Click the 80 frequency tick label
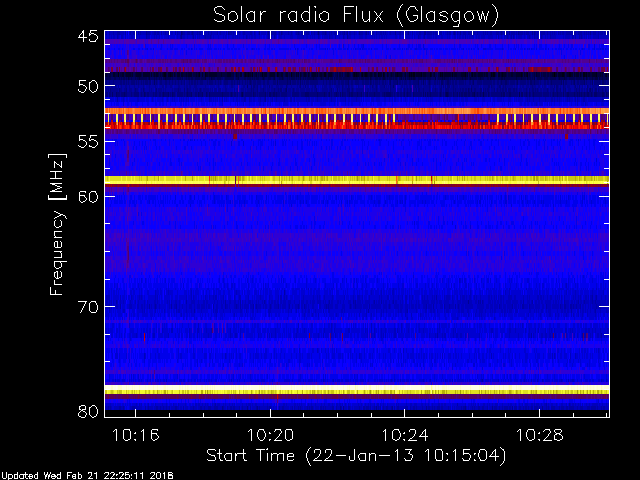The image size is (640, 480). pyautogui.click(x=88, y=411)
